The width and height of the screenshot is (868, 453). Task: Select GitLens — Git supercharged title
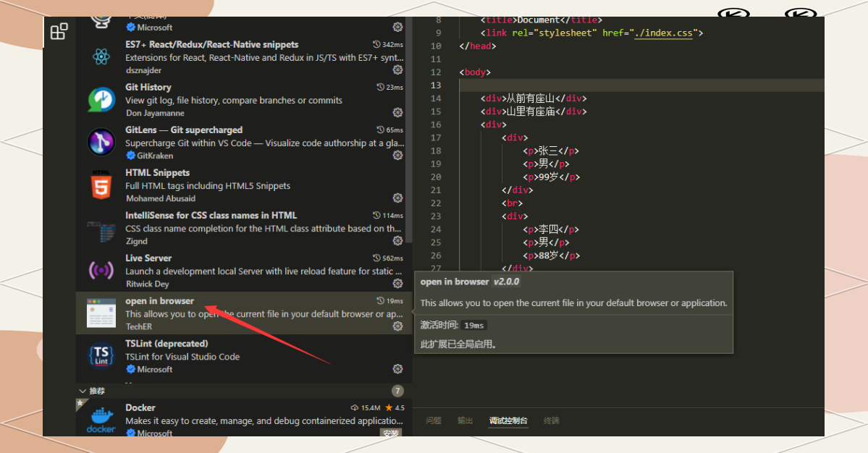(184, 130)
